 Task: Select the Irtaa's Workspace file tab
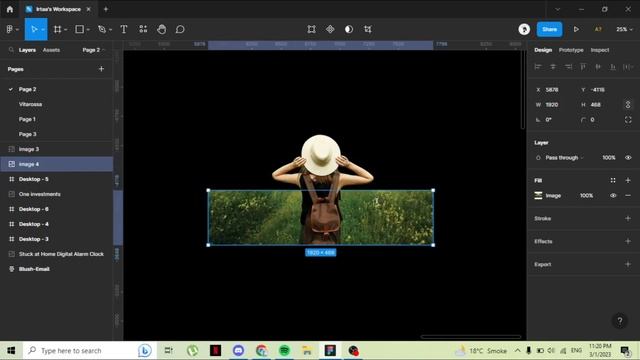58,9
